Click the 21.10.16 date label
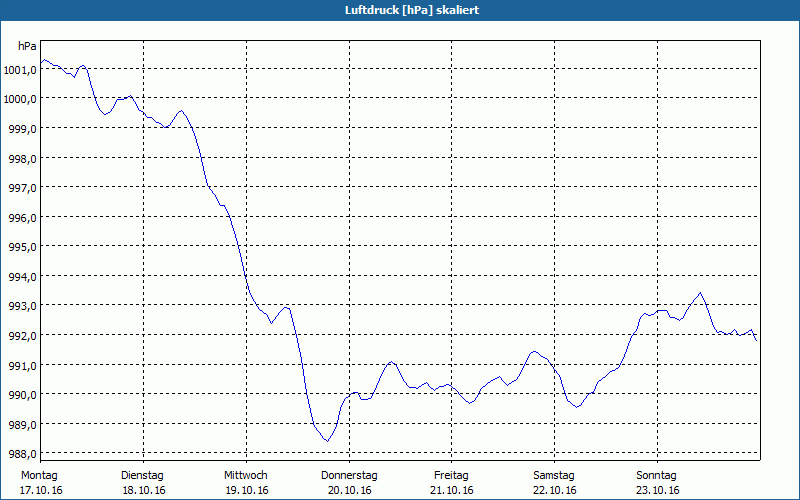Screen dimensions: 800x500 [x=452, y=490]
